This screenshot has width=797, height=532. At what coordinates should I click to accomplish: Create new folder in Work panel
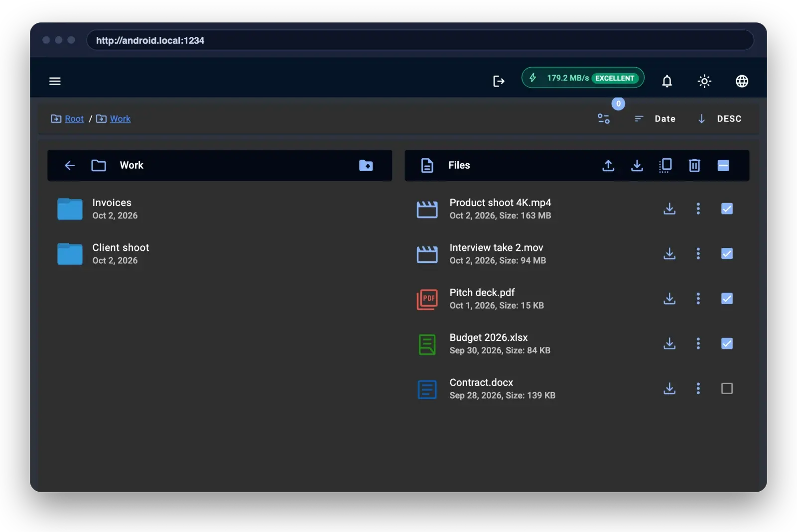pos(366,165)
